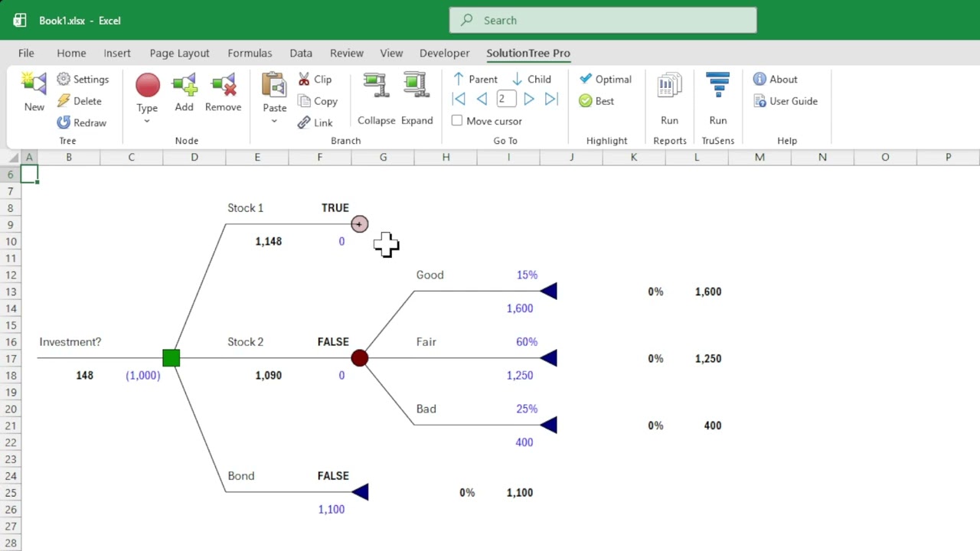Switch to the Formulas tab

click(250, 53)
